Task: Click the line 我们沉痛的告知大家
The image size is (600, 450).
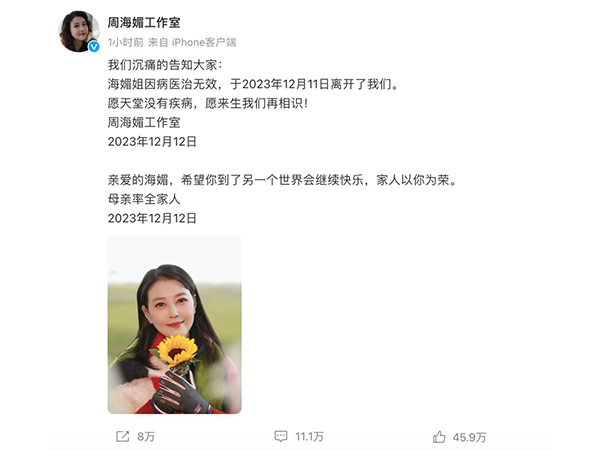Action: [x=165, y=65]
